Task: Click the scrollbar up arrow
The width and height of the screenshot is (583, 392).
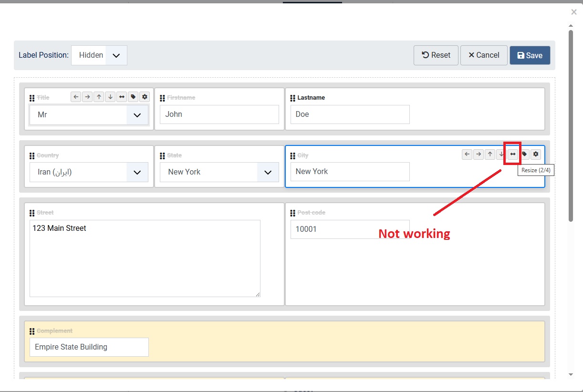Action: (571, 25)
